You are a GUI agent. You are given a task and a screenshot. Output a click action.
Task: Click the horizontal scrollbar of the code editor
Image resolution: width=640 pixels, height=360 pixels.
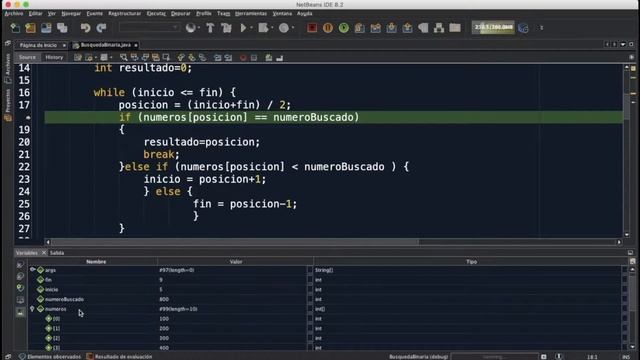(x=333, y=242)
